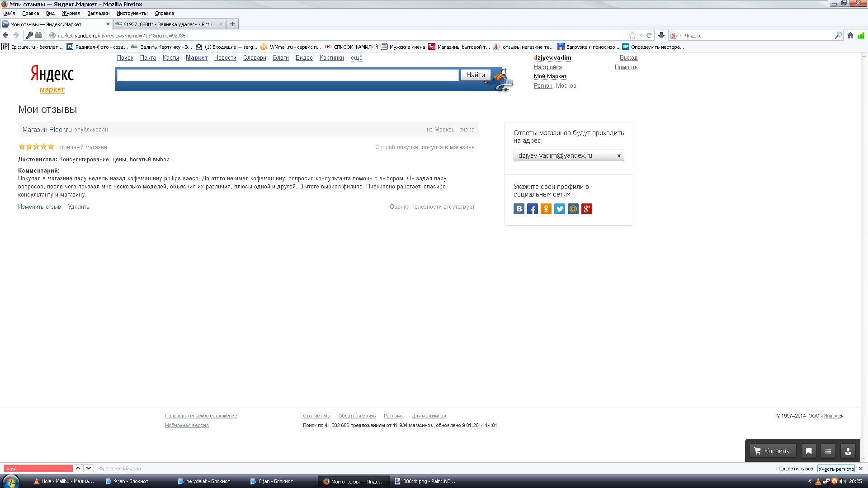Toggle the 'Учесть регистр' match case option
Image resolution: width=868 pixels, height=488 pixels.
click(x=835, y=469)
